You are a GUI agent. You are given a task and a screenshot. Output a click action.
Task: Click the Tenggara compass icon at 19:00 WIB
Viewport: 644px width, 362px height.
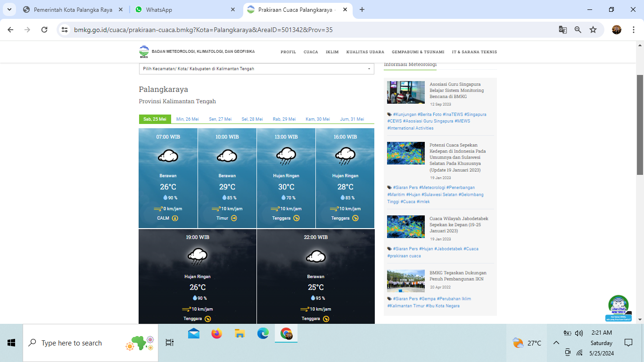coord(207,319)
